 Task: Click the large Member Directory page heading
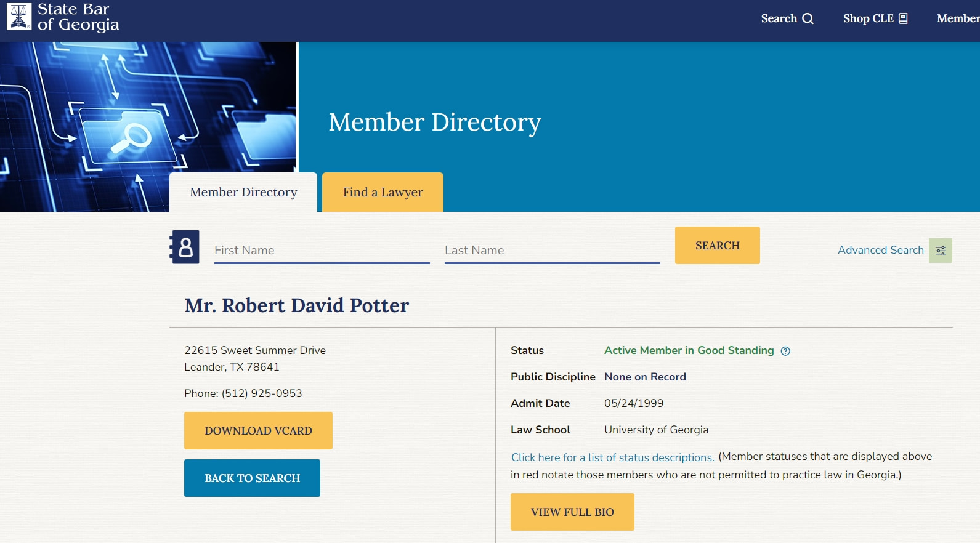[x=435, y=123]
